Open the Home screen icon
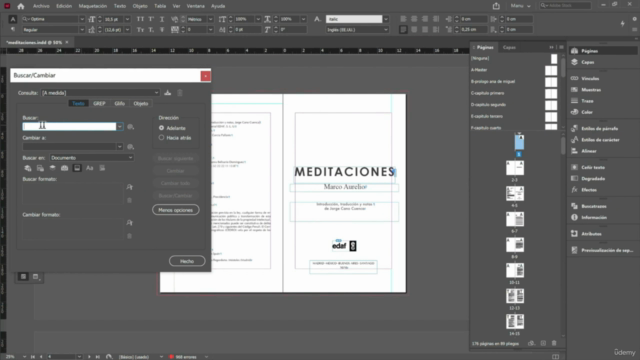Viewport: 640px width, 360px height. [20, 6]
